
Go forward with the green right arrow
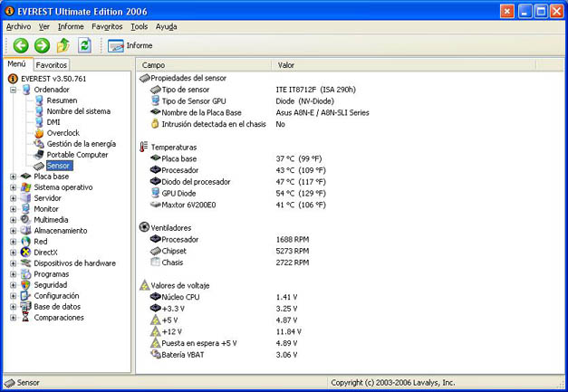point(42,45)
